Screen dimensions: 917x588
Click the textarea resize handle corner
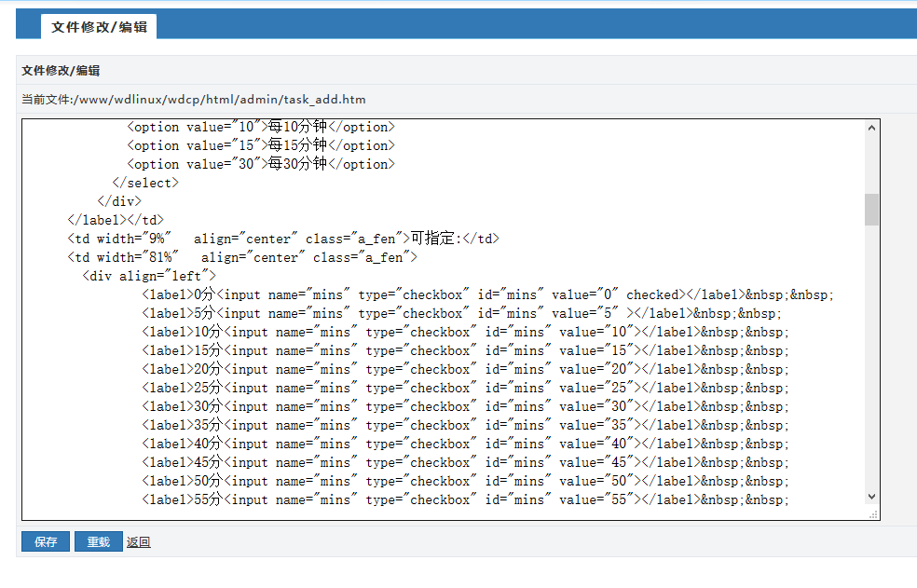(873, 513)
